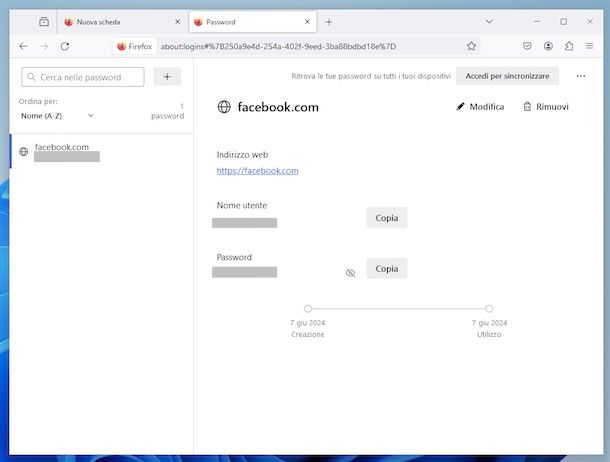Click Modifica to edit the login
The image size is (610, 462).
pos(480,107)
